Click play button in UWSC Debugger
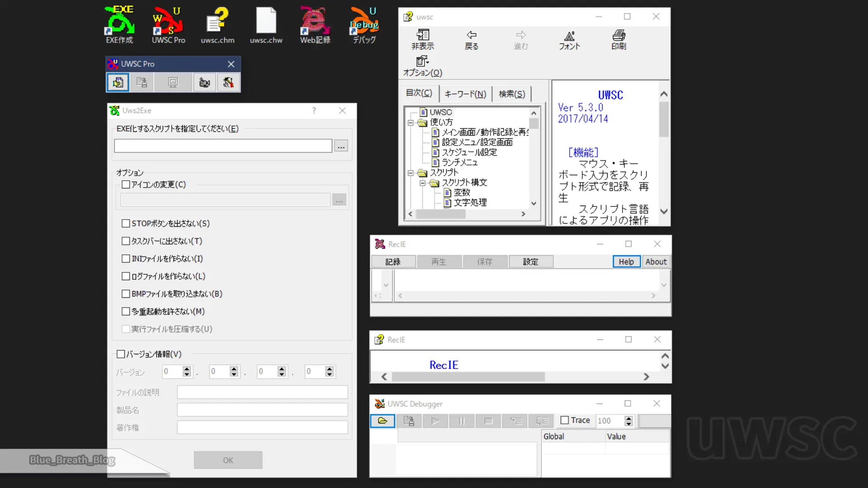868x488 pixels. 435,421
